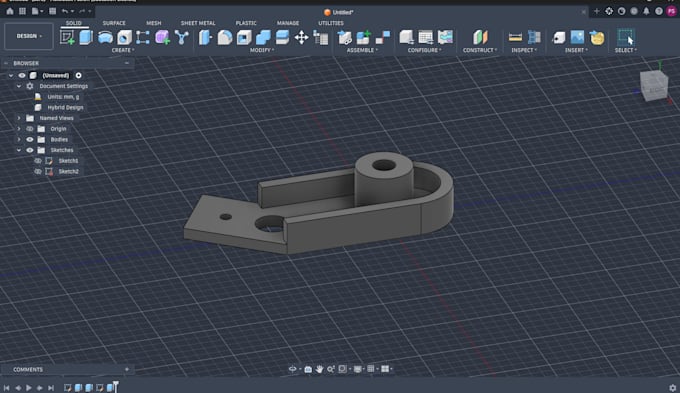Select the Hole tool
The width and height of the screenshot is (680, 393).
click(x=124, y=37)
